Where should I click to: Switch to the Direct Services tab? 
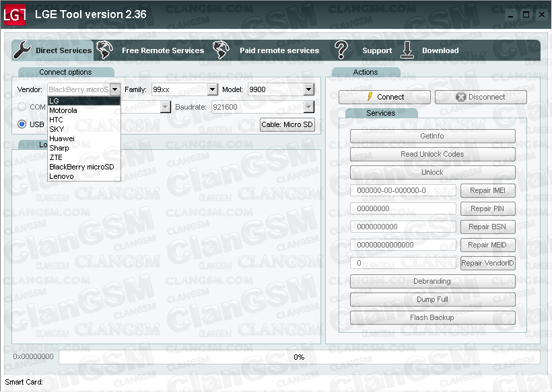tap(53, 50)
